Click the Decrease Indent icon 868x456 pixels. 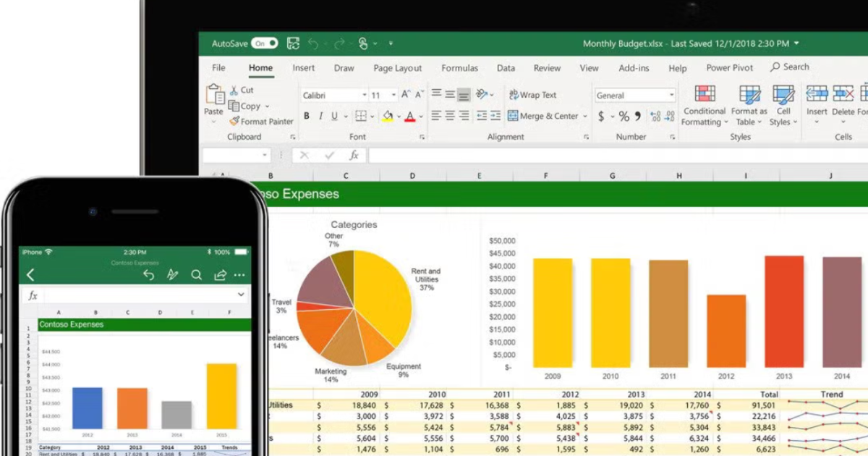[482, 116]
